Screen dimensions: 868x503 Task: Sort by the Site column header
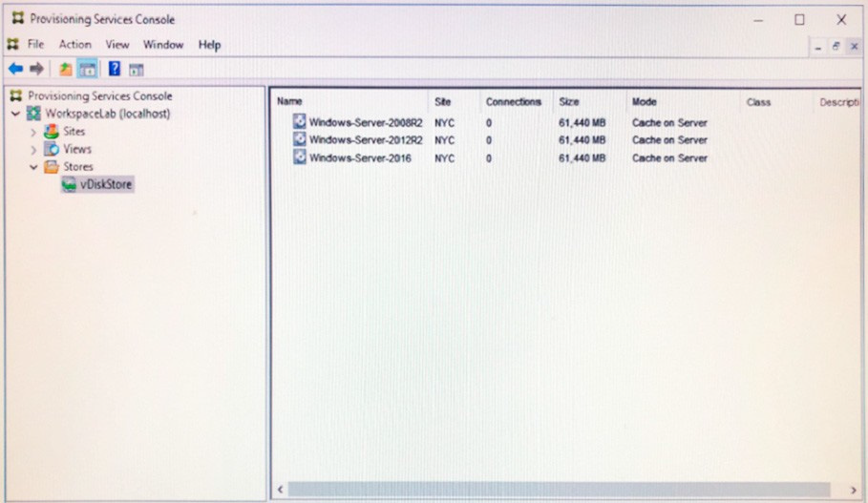click(443, 102)
